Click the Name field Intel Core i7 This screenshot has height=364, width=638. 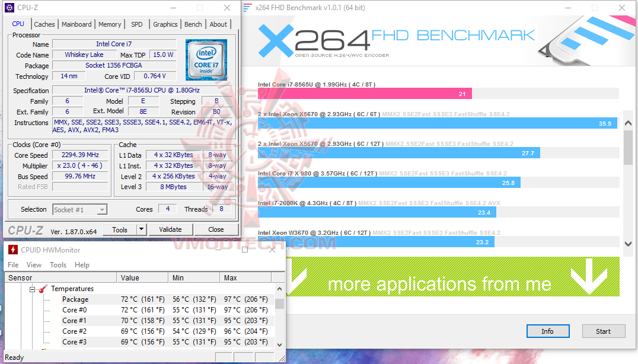coord(114,44)
